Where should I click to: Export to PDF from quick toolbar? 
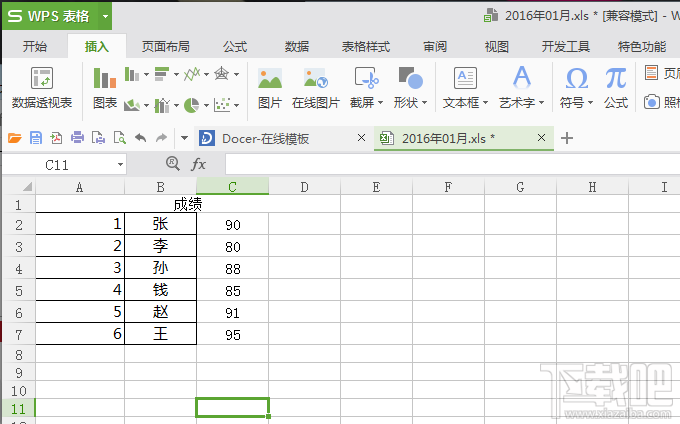[56, 138]
